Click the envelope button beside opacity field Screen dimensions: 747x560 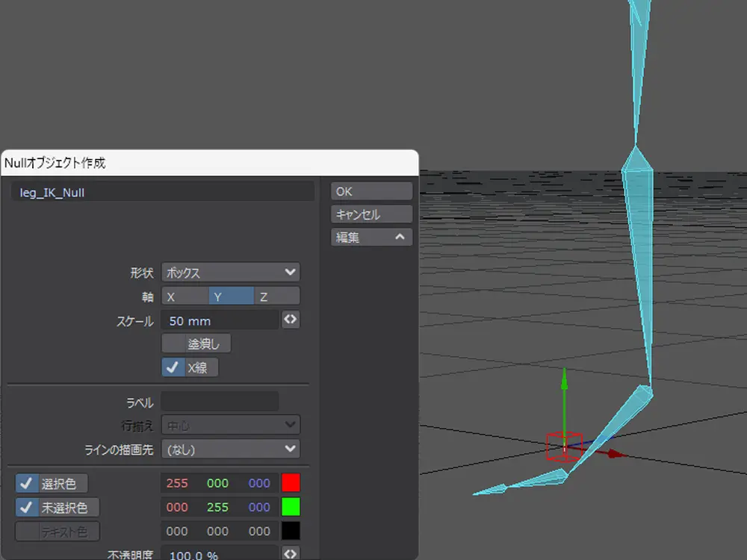coord(291,553)
